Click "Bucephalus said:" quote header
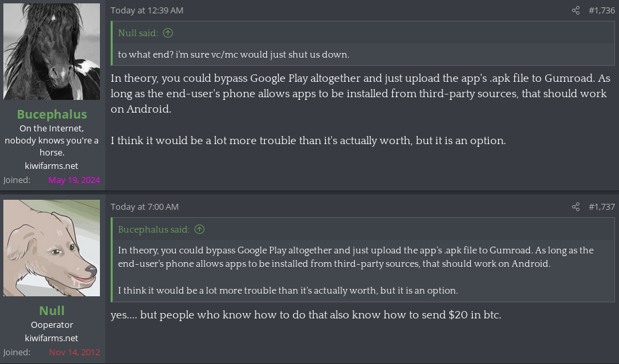This screenshot has height=364, width=619. click(x=154, y=229)
